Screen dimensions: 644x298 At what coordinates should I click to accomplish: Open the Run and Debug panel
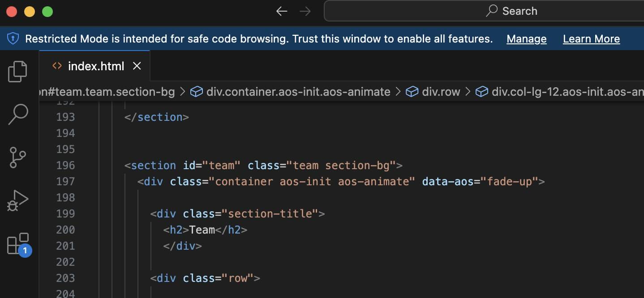click(x=17, y=200)
